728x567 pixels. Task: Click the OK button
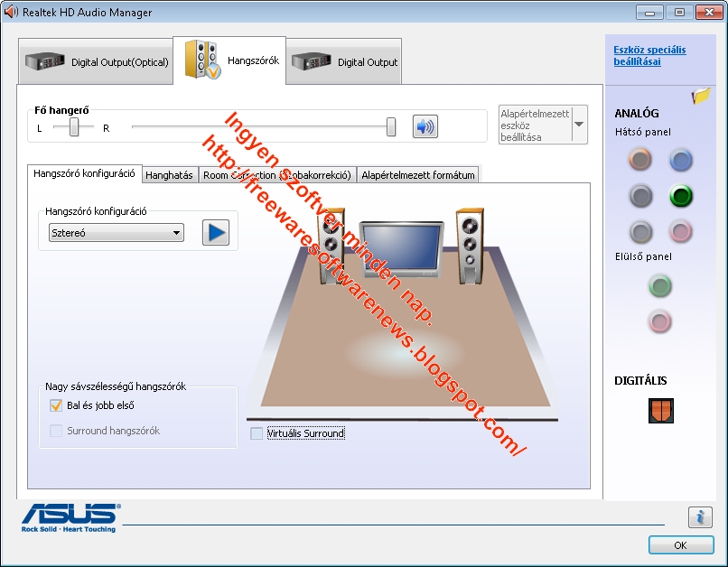tap(681, 545)
